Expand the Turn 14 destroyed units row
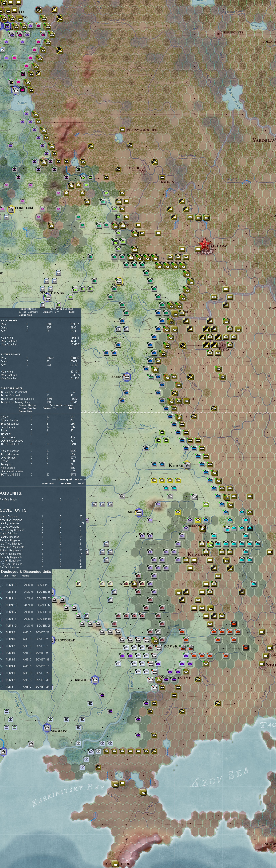276x868 pixels. pyautogui.click(x=2, y=598)
